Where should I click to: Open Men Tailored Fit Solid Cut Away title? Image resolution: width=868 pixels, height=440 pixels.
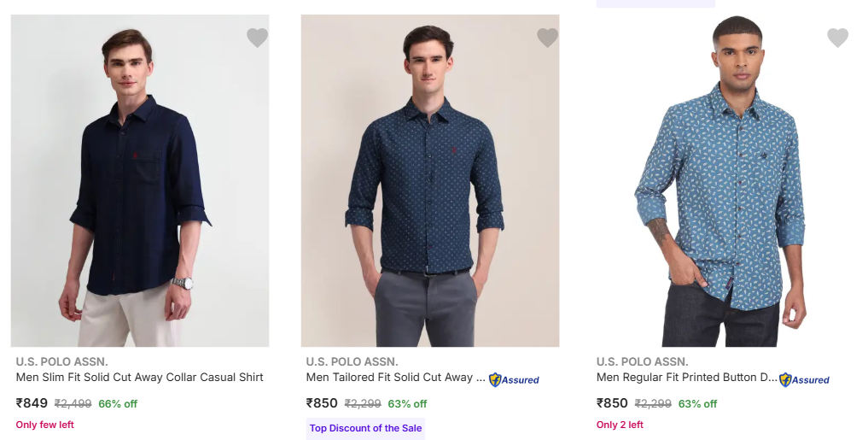(x=395, y=377)
